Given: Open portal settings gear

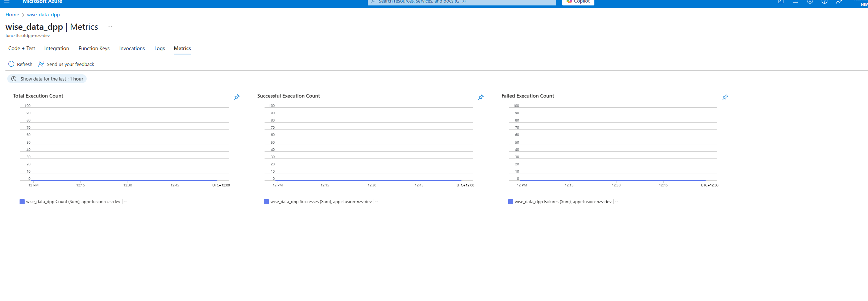Looking at the screenshot, I should point(810,1).
